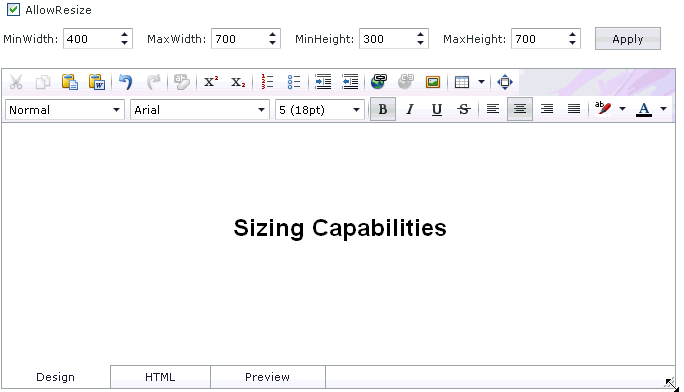Screen dimensions: 684x392
Task: Uncheck the AllowResize checkbox
Action: pyautogui.click(x=14, y=10)
